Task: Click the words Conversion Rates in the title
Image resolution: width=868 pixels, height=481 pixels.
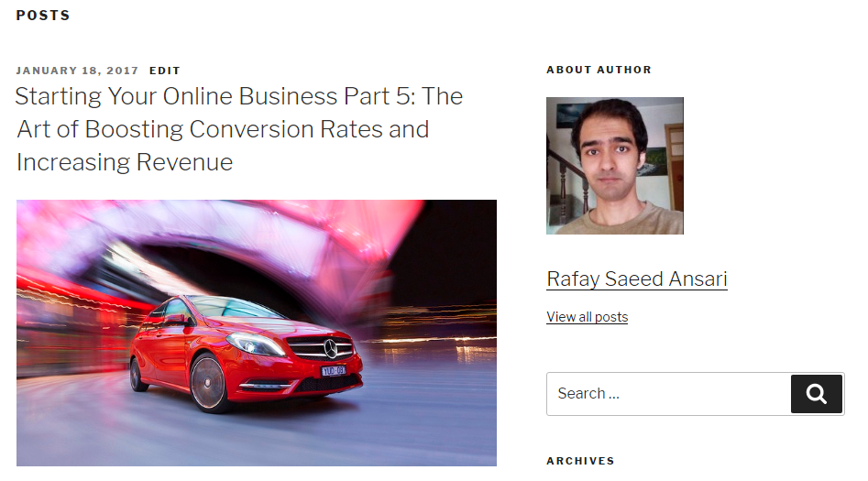Action: click(286, 129)
